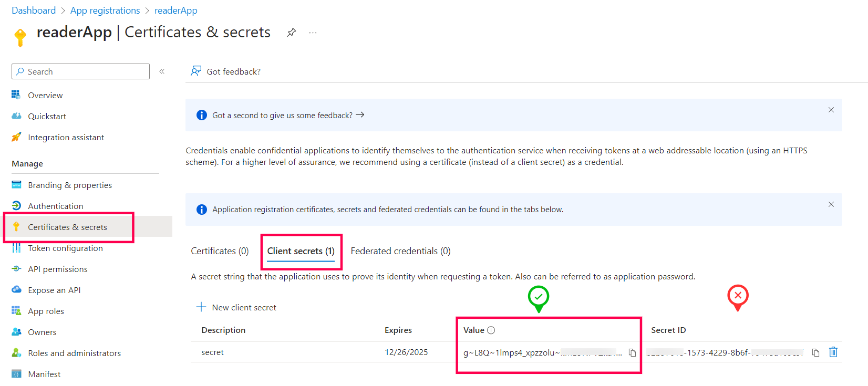This screenshot has width=868, height=386.
Task: Open the Got feedback link
Action: pos(226,71)
